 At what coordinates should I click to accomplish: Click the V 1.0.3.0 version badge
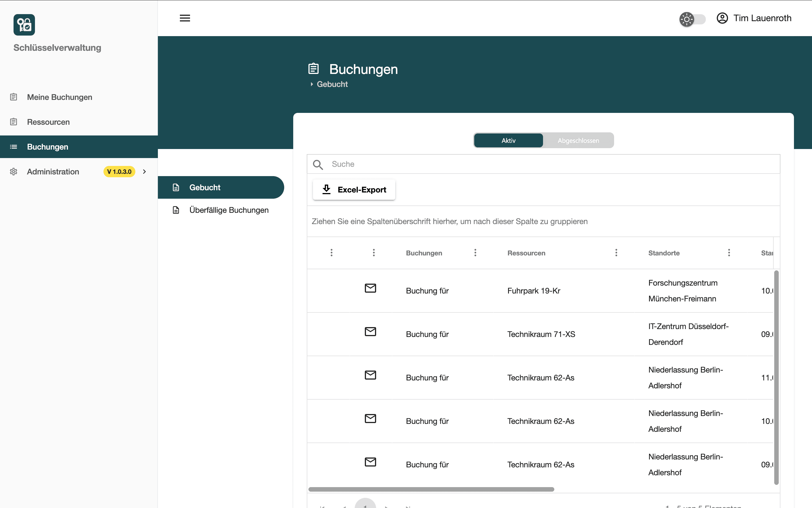tap(119, 172)
